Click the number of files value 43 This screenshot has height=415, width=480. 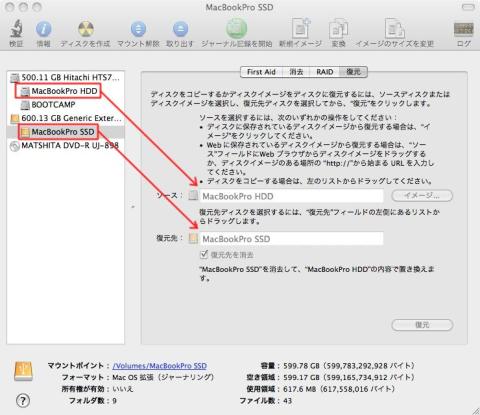(287, 401)
